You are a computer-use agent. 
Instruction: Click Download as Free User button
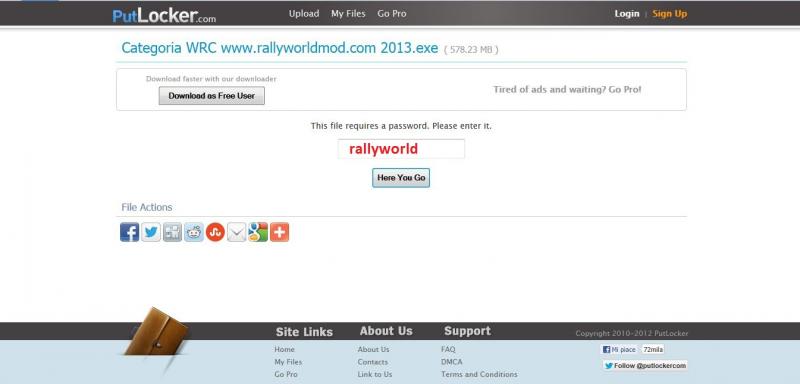[x=212, y=95]
